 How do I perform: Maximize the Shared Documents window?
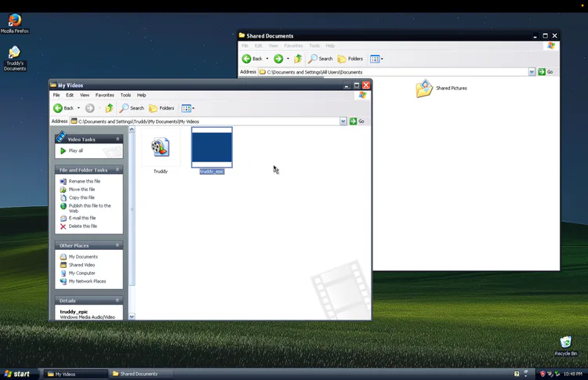[545, 36]
